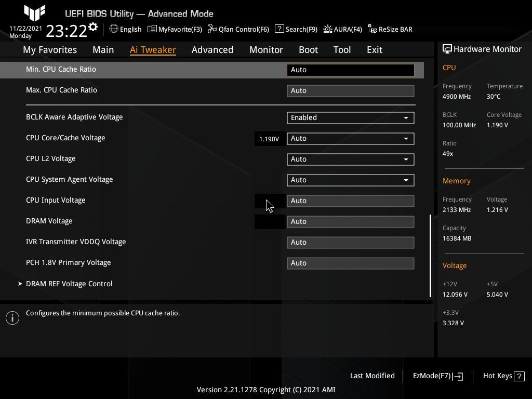The image size is (532, 399).
Task: Click the +5V reading 5.040 V
Action: pos(497,295)
